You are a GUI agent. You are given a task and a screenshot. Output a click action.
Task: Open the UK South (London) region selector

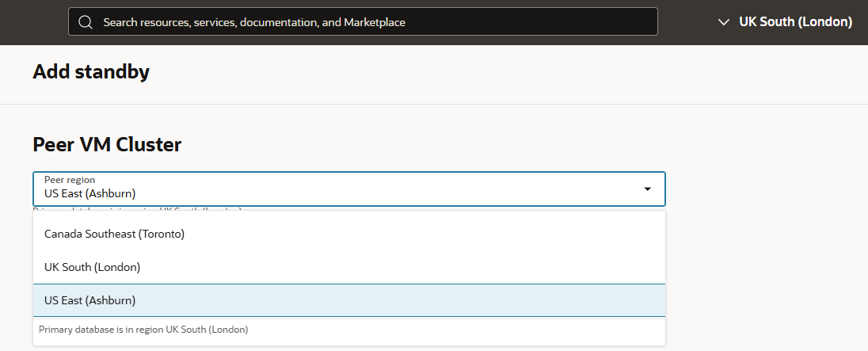(794, 22)
